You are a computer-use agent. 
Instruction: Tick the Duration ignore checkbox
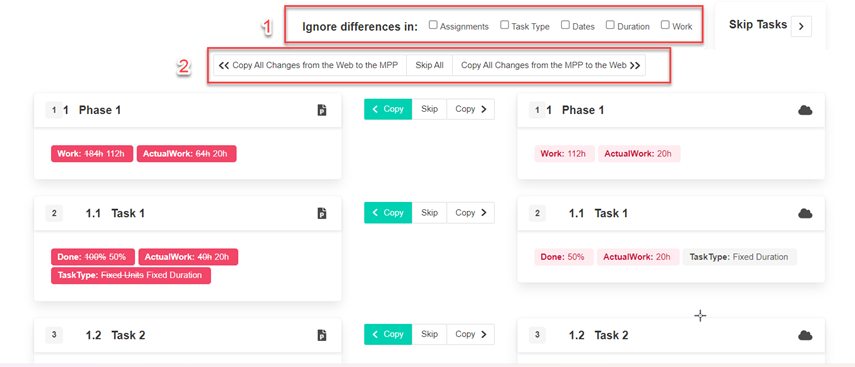coord(610,25)
